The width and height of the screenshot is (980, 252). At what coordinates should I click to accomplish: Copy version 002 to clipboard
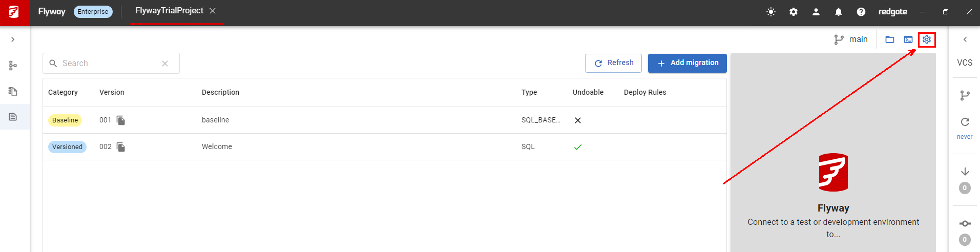pyautogui.click(x=121, y=147)
